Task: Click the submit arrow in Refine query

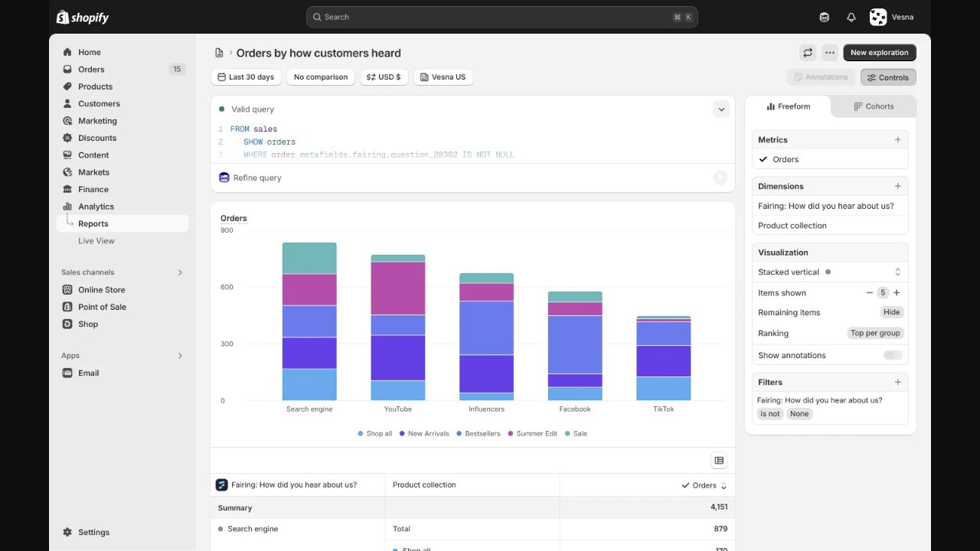Action: click(x=720, y=178)
